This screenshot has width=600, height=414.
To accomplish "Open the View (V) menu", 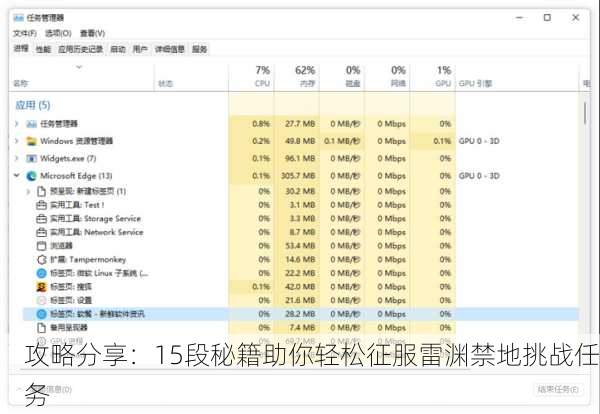I will (92, 34).
